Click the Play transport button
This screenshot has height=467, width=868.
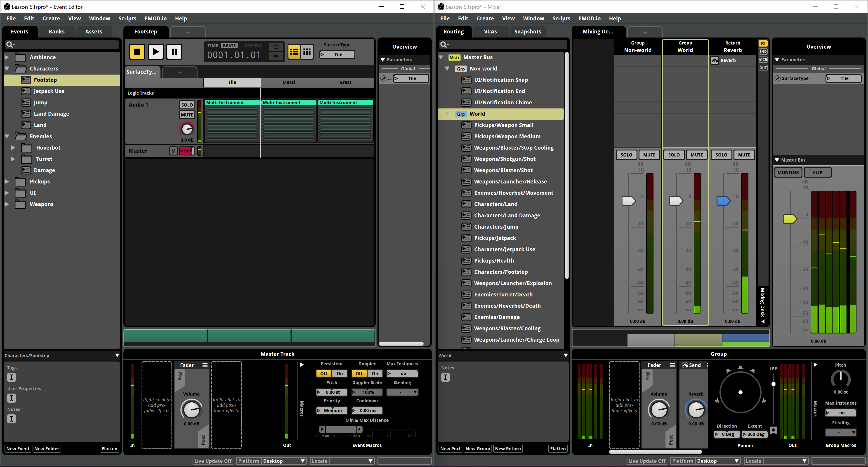click(x=155, y=52)
